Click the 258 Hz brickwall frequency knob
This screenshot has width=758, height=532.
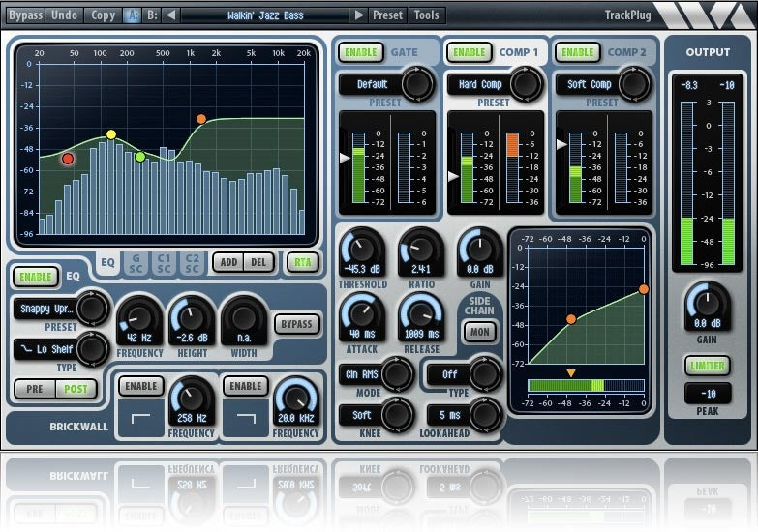pyautogui.click(x=192, y=399)
